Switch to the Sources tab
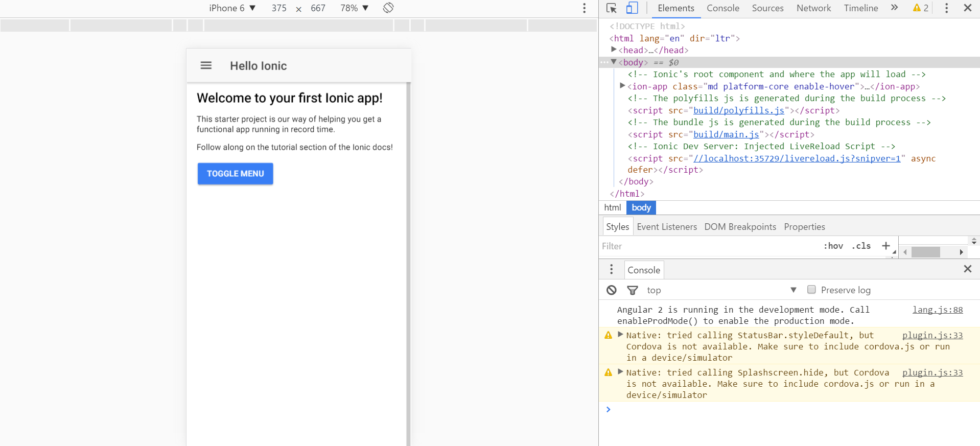The height and width of the screenshot is (446, 980). point(767,8)
